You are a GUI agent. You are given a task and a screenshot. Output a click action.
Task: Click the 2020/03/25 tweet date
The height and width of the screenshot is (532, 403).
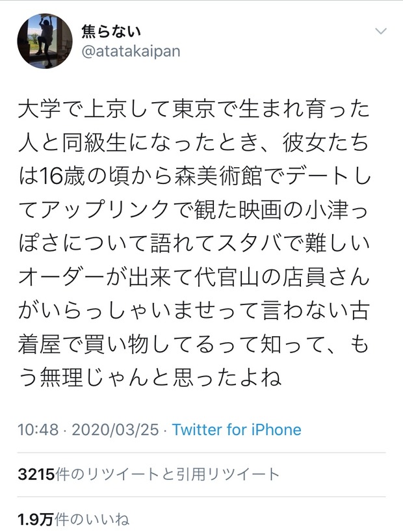(116, 430)
